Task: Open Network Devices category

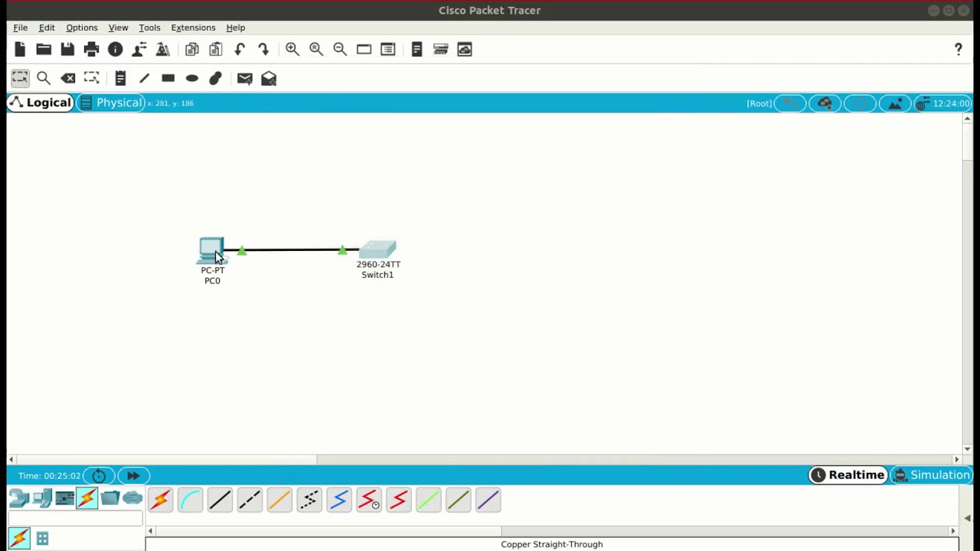Action: [x=19, y=500]
